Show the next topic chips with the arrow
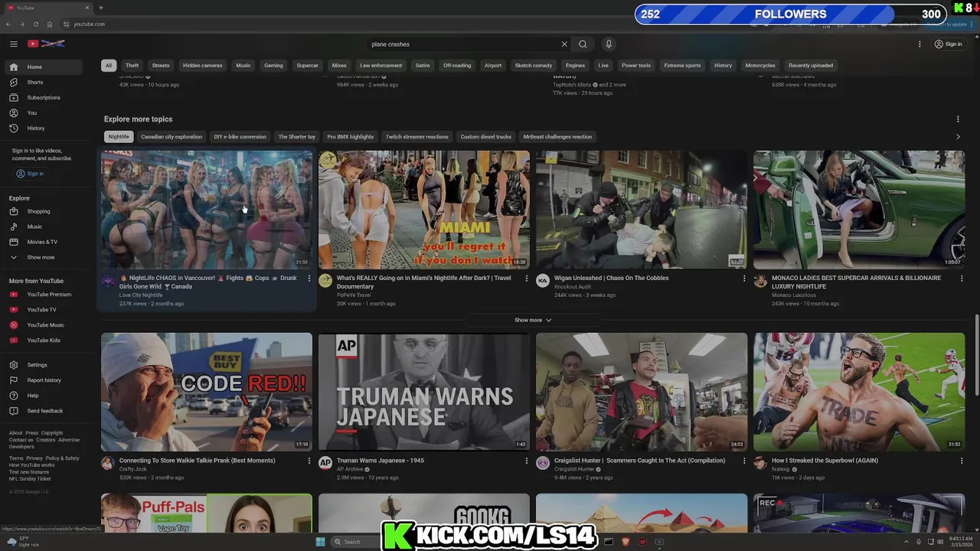980x551 pixels. pyautogui.click(x=958, y=137)
